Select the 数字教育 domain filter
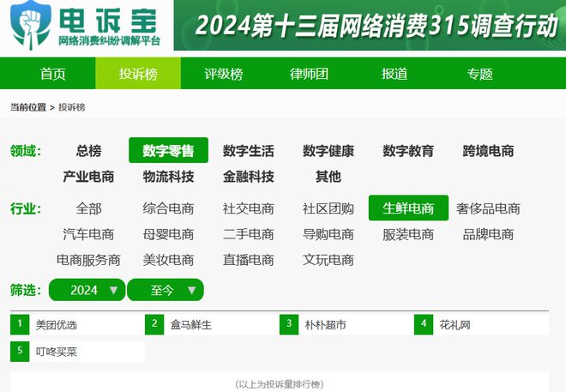Image resolution: width=566 pixels, height=392 pixels. (408, 150)
